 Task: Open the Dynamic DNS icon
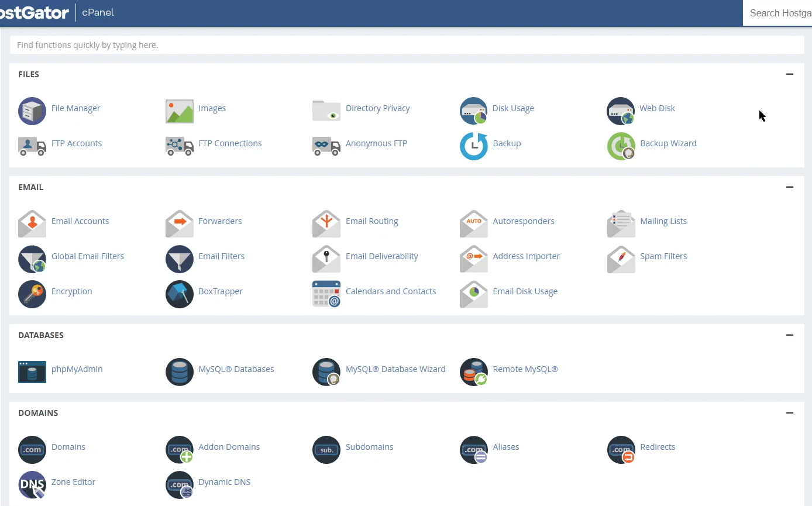180,485
